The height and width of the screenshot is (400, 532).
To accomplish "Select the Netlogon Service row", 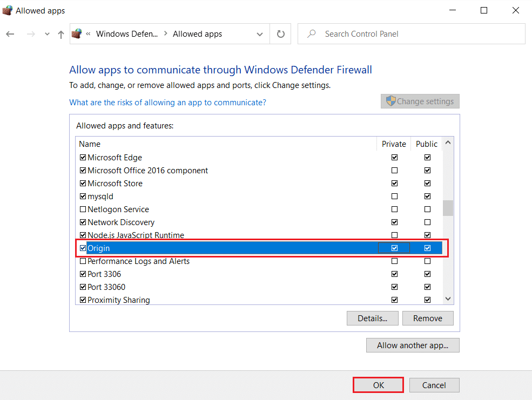I will (x=259, y=209).
